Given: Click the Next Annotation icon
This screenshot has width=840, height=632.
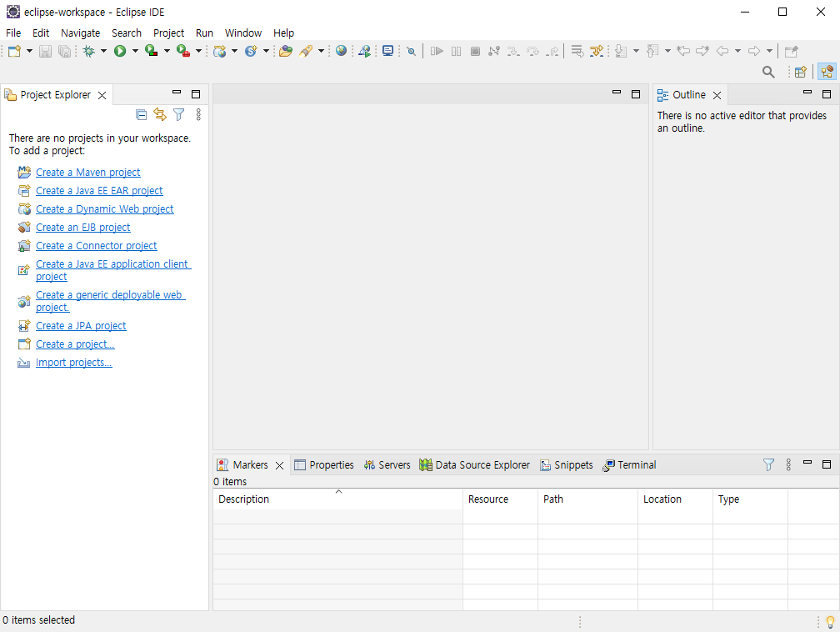Looking at the screenshot, I should click(621, 51).
